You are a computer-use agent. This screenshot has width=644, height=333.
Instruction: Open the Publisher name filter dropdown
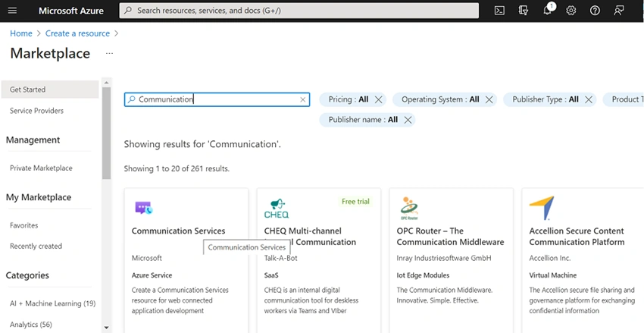click(x=363, y=120)
